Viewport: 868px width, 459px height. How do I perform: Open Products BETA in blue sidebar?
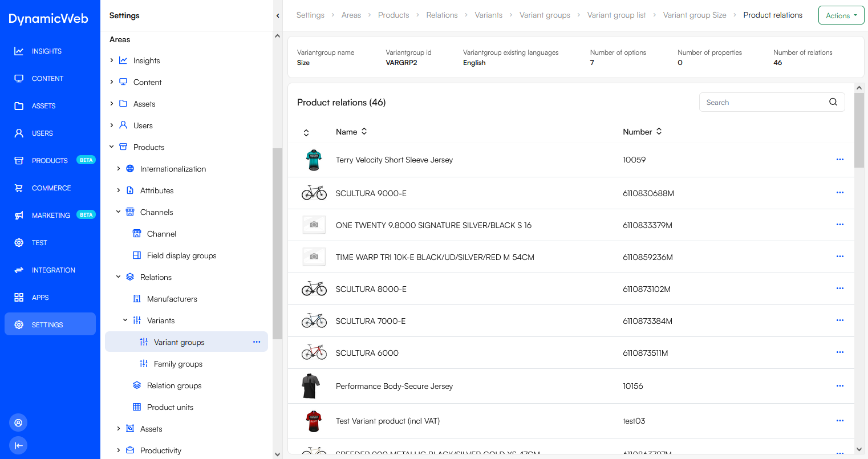50,161
